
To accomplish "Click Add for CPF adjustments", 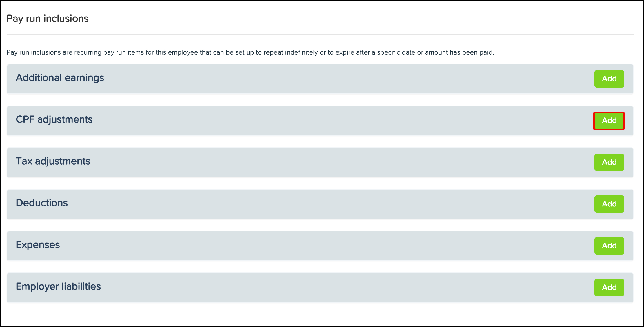I will (609, 121).
